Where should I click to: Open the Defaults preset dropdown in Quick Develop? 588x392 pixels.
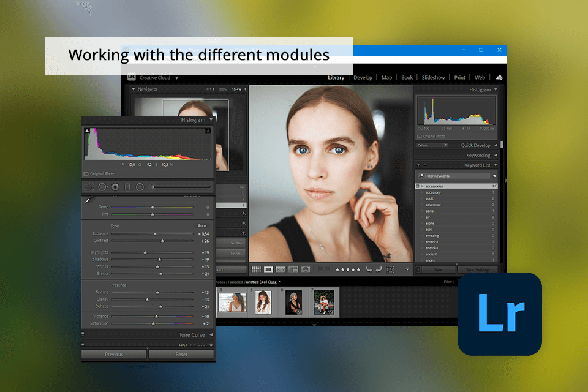tap(432, 145)
